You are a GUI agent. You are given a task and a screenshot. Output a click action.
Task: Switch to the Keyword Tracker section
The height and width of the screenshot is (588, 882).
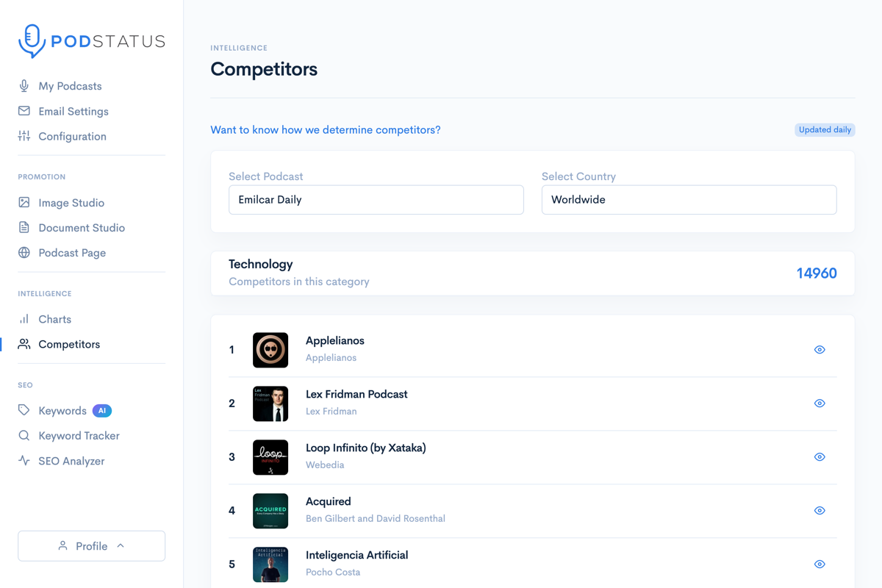pyautogui.click(x=79, y=435)
